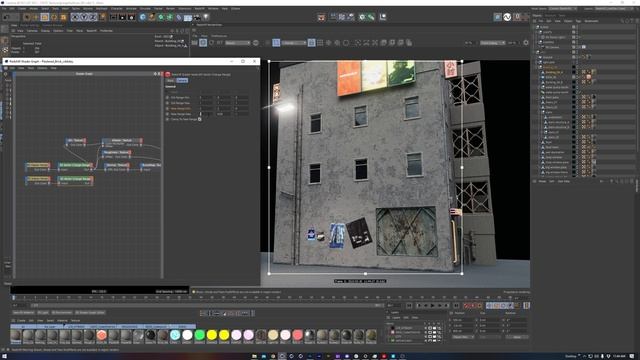This screenshot has height=360, width=640.
Task: Toggle keyframe dot for New Range Max
Action: pos(167,114)
